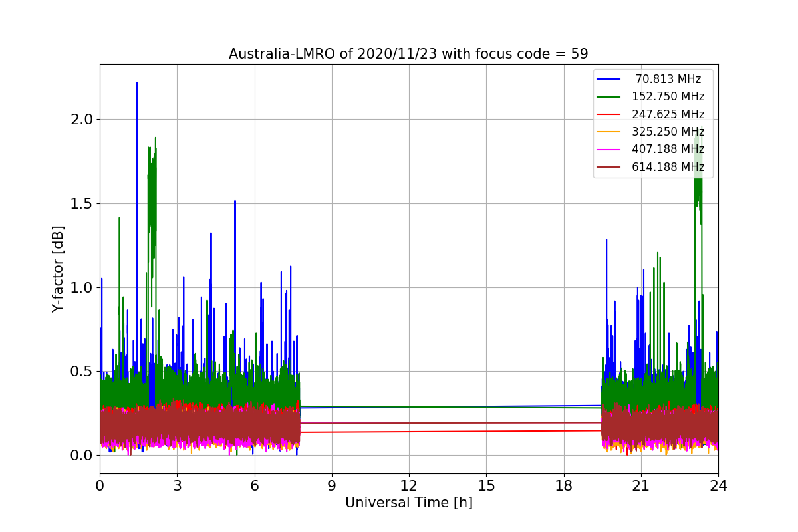
Task: Click the 6 x-axis tick label
Action: [254, 485]
